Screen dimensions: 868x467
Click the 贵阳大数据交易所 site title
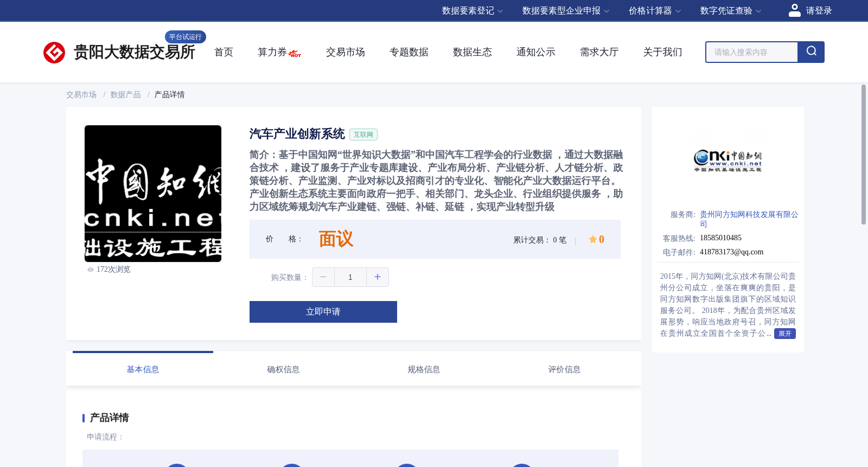click(x=134, y=52)
